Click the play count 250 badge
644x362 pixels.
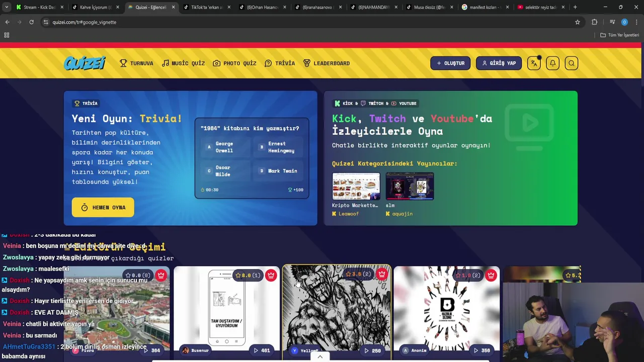pos(373,350)
